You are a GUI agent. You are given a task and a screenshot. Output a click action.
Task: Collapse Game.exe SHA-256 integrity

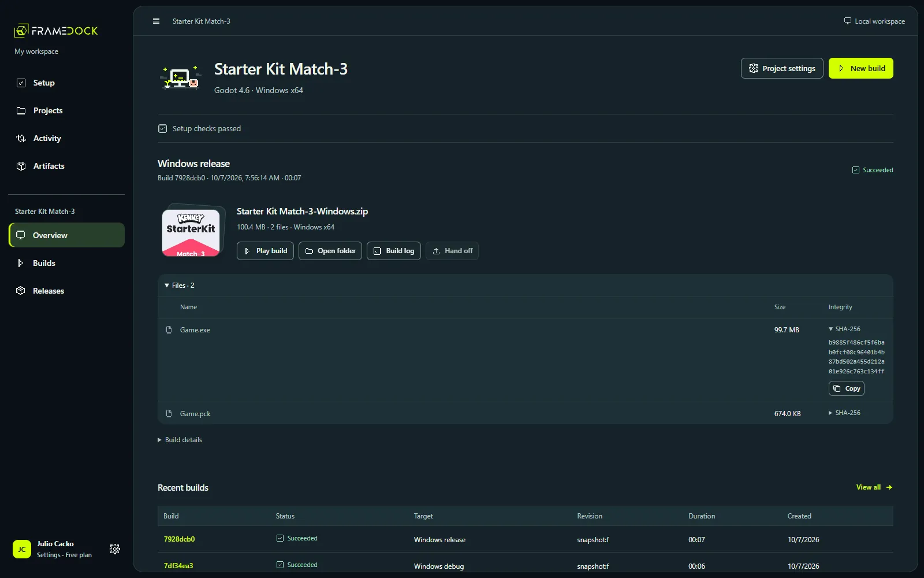[x=844, y=329]
